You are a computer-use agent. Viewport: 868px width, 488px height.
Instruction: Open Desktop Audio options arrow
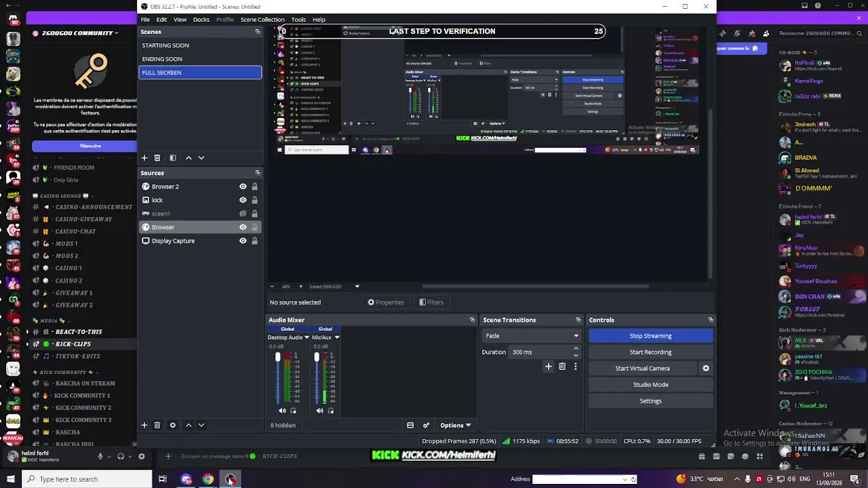click(x=307, y=337)
